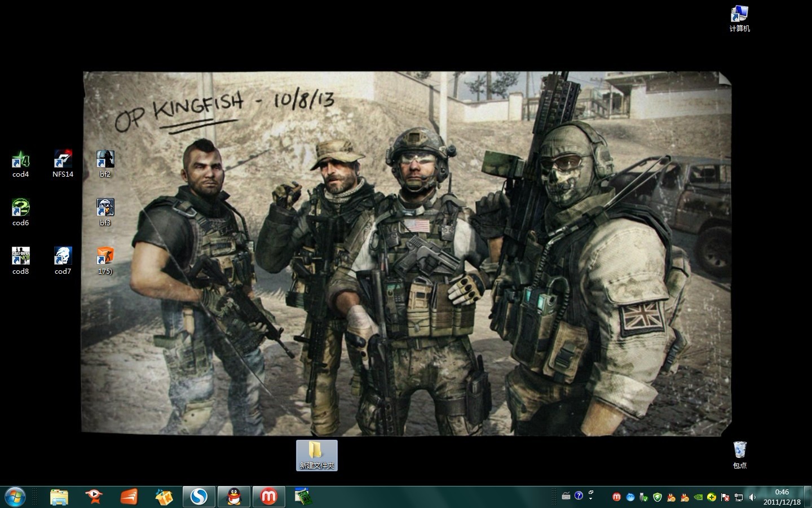812x508 pixels.
Task: Open language bar options dropdown arrow
Action: [x=591, y=499]
